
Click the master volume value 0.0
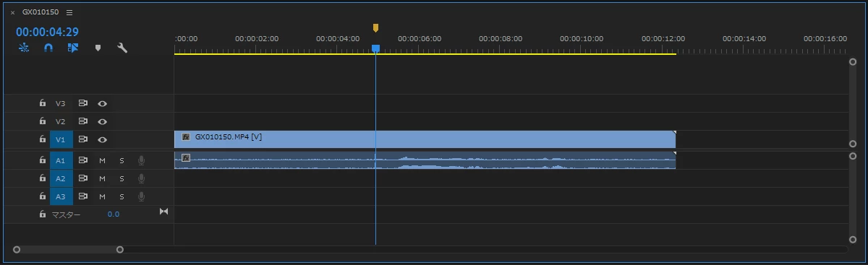[114, 214]
